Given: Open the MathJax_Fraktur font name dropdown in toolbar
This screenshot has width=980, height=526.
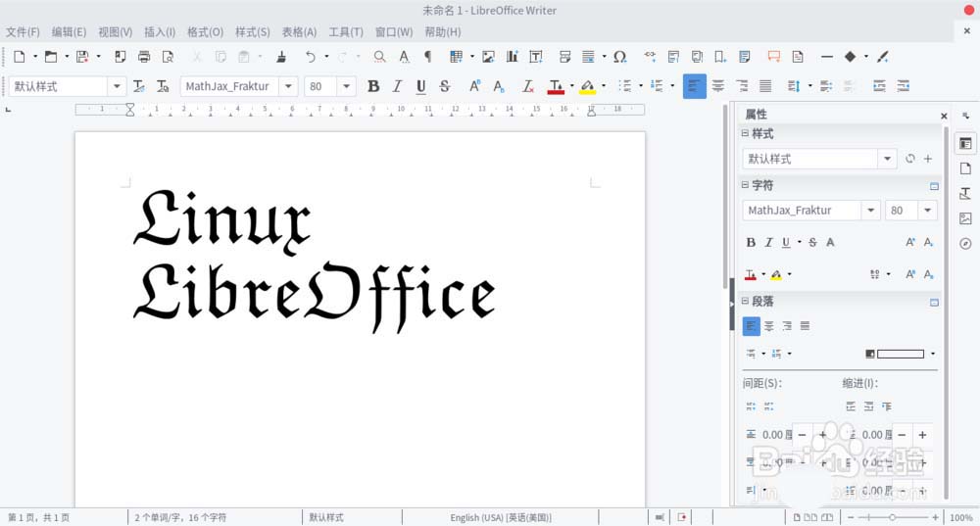Looking at the screenshot, I should pyautogui.click(x=288, y=86).
